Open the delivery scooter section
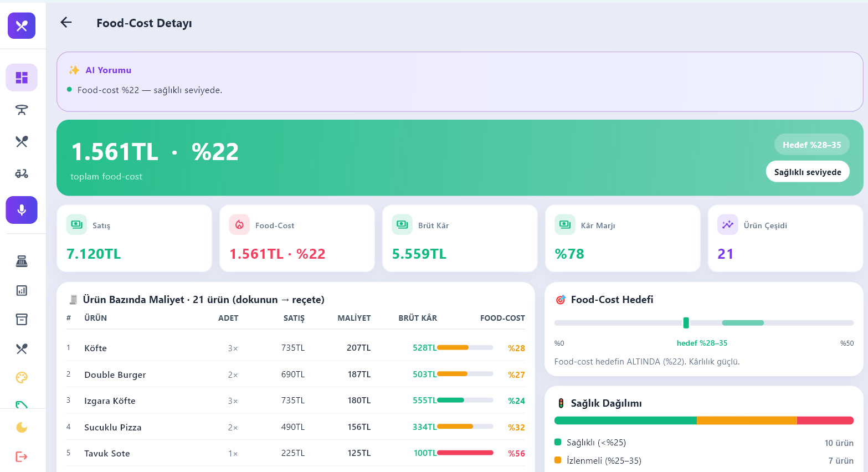The image size is (868, 472). [x=22, y=174]
